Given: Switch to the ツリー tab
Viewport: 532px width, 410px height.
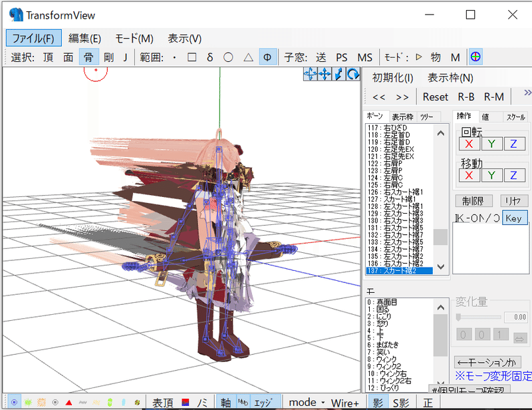Looking at the screenshot, I should point(427,117).
